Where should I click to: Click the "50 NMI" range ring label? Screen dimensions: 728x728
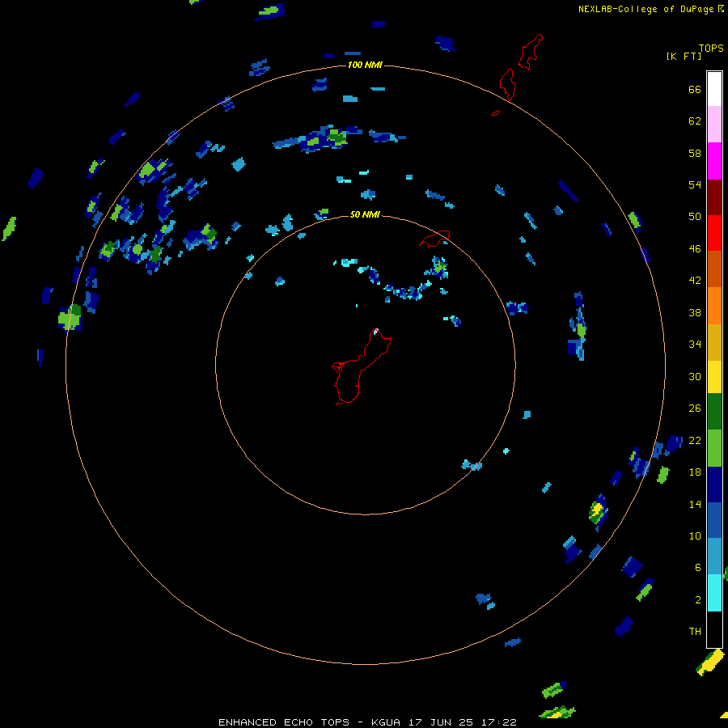pos(365,214)
